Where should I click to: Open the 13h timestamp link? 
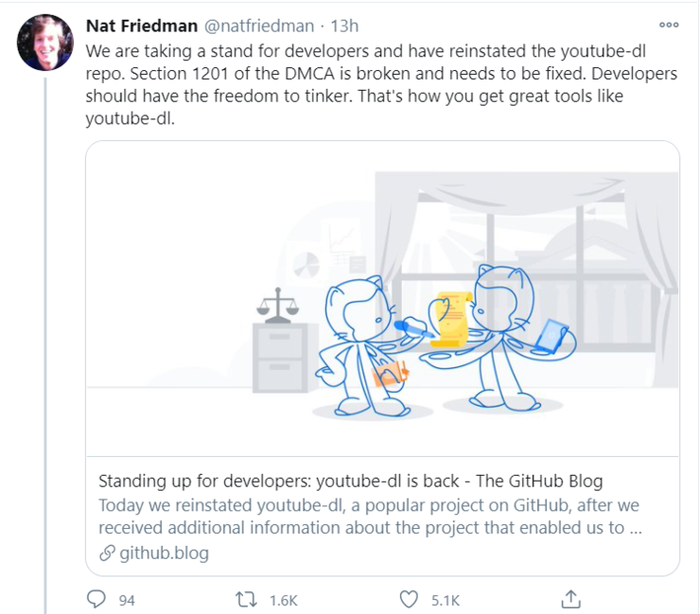(344, 26)
